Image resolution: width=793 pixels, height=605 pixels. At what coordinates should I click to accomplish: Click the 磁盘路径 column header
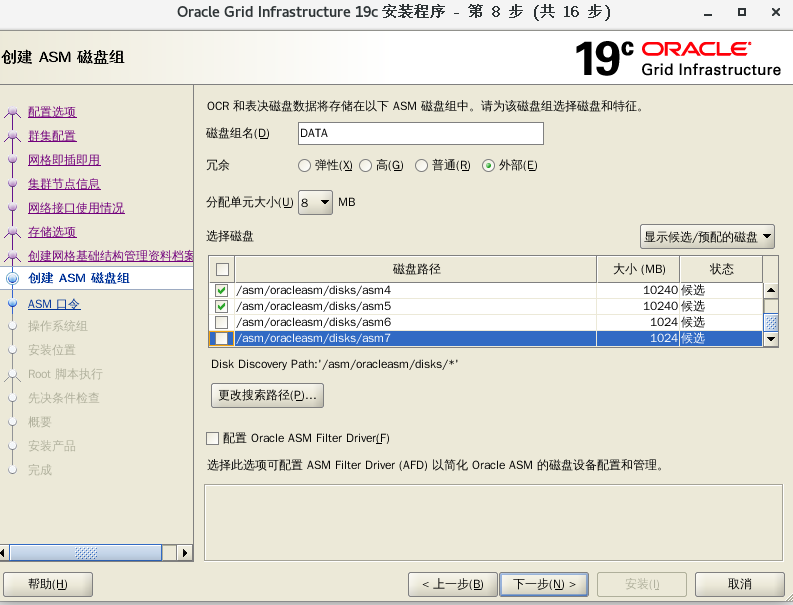[x=416, y=269]
